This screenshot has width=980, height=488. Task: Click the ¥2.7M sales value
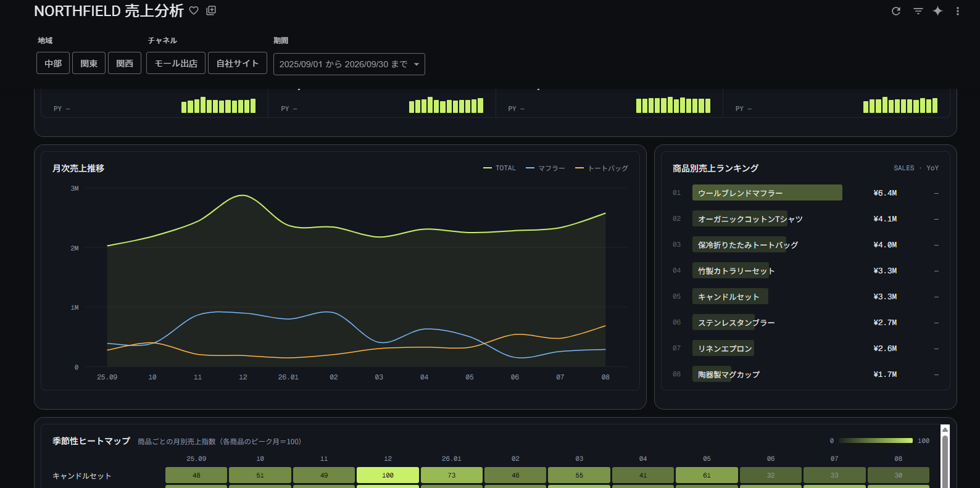coord(885,323)
